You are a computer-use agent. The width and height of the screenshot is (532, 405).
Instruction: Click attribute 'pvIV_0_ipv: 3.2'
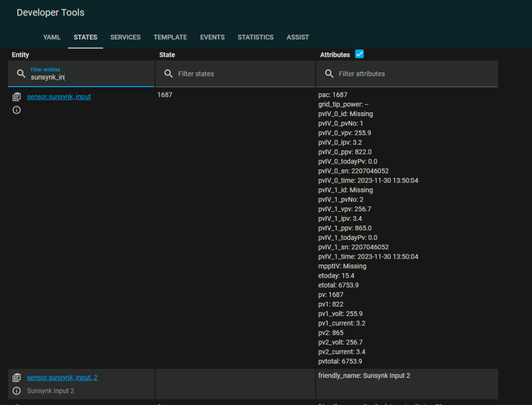click(340, 143)
